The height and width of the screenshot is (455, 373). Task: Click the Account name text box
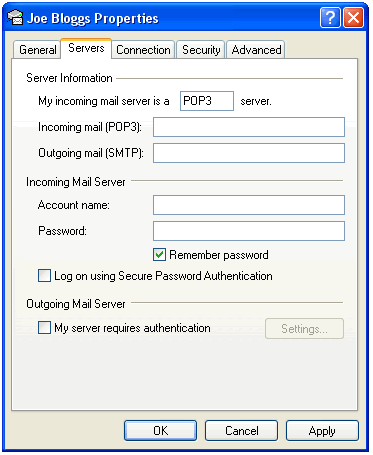pyautogui.click(x=249, y=205)
